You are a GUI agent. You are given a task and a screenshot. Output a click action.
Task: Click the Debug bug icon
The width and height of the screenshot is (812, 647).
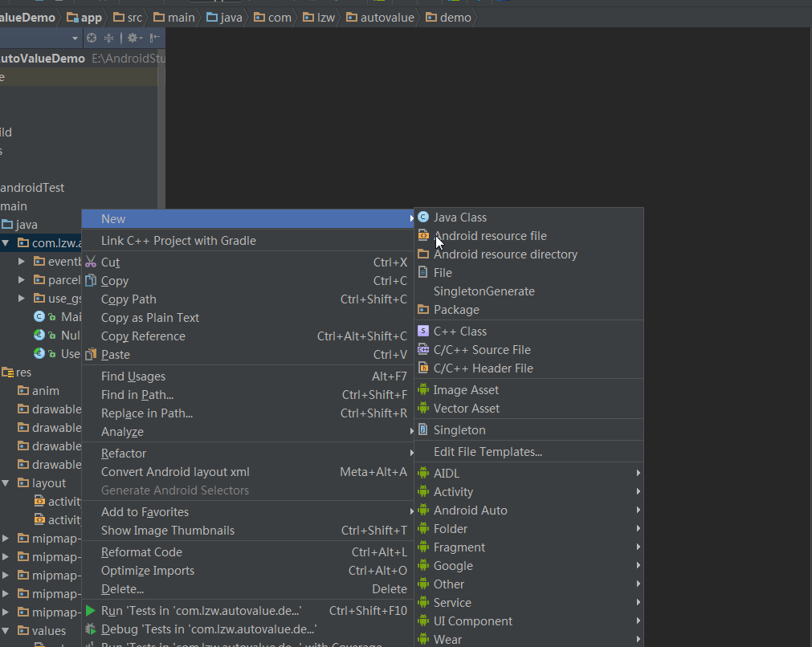click(x=91, y=629)
